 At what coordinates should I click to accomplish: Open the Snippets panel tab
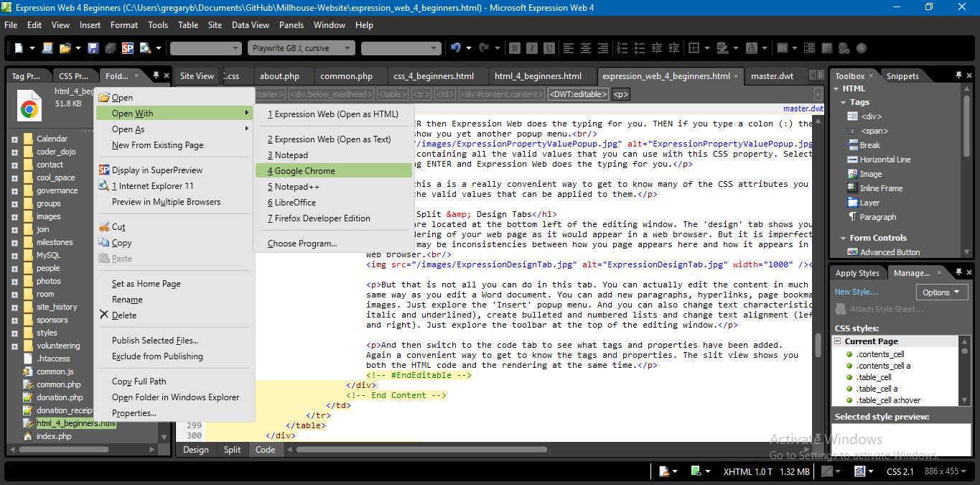pyautogui.click(x=902, y=75)
